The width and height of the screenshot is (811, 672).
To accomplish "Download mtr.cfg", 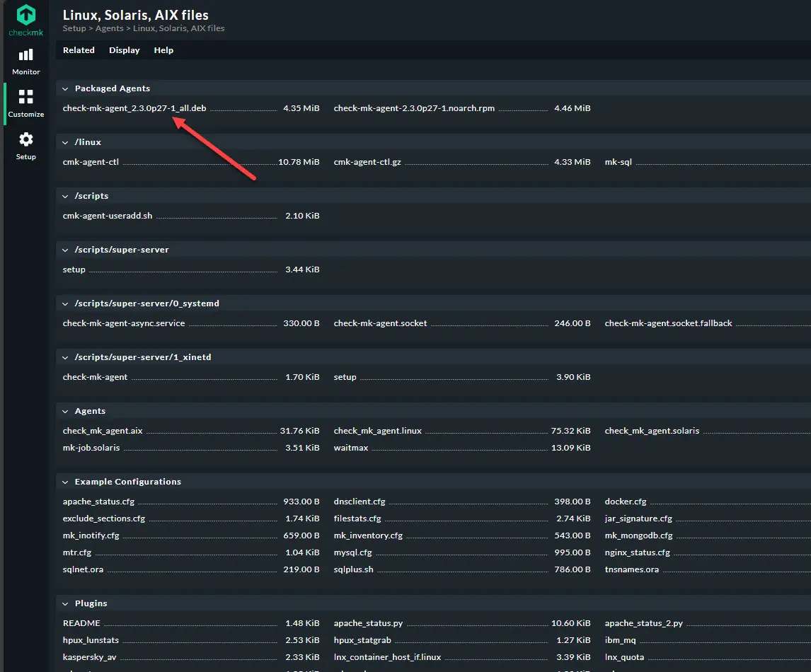I will point(77,552).
